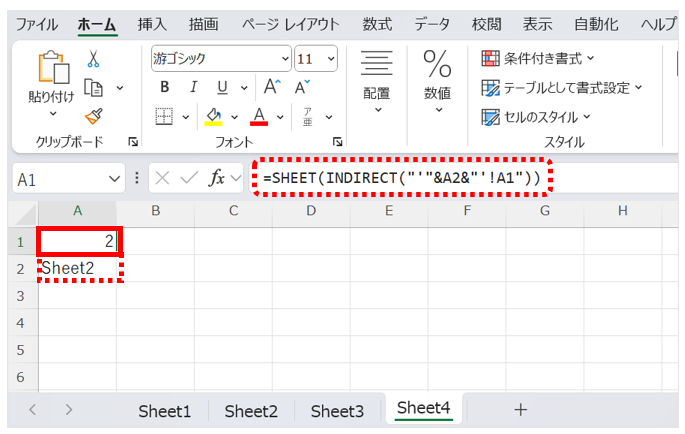Open the number format (数値) group
This screenshot has height=434, width=685.
437,81
